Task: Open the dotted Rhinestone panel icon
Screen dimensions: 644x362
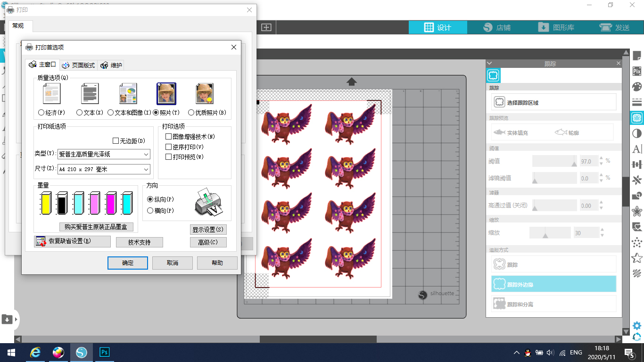Action: point(637,242)
